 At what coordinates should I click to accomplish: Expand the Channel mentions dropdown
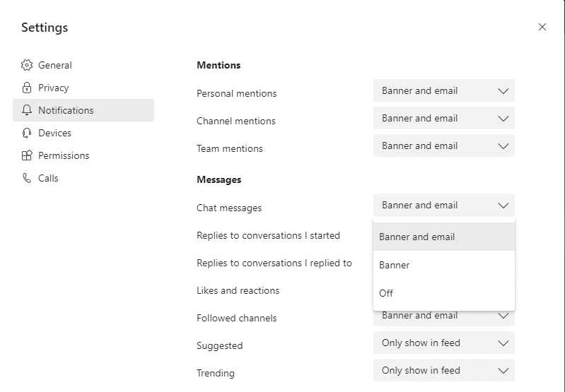coord(443,118)
